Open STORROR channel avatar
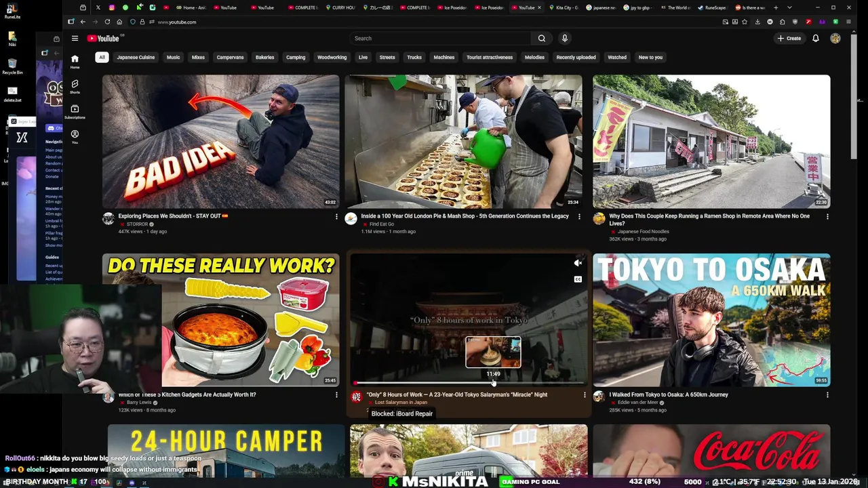Screen dimensions: 868x488 pyautogui.click(x=108, y=219)
